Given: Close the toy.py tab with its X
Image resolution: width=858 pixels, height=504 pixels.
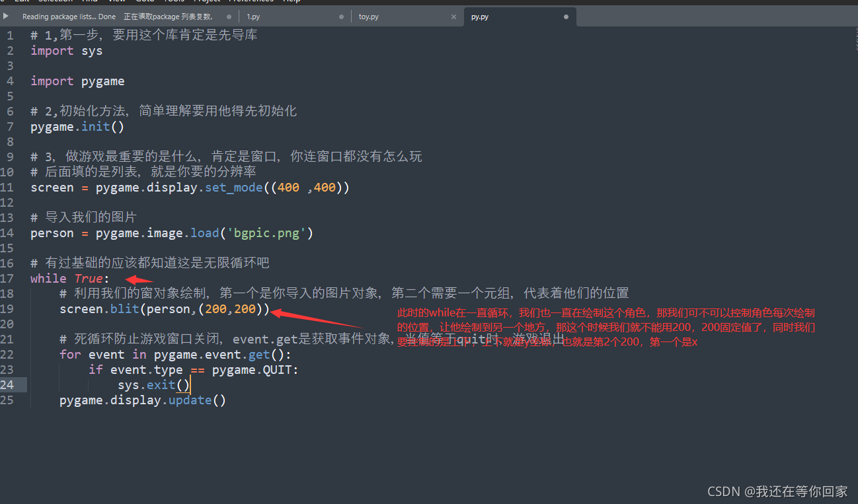Looking at the screenshot, I should pos(453,16).
